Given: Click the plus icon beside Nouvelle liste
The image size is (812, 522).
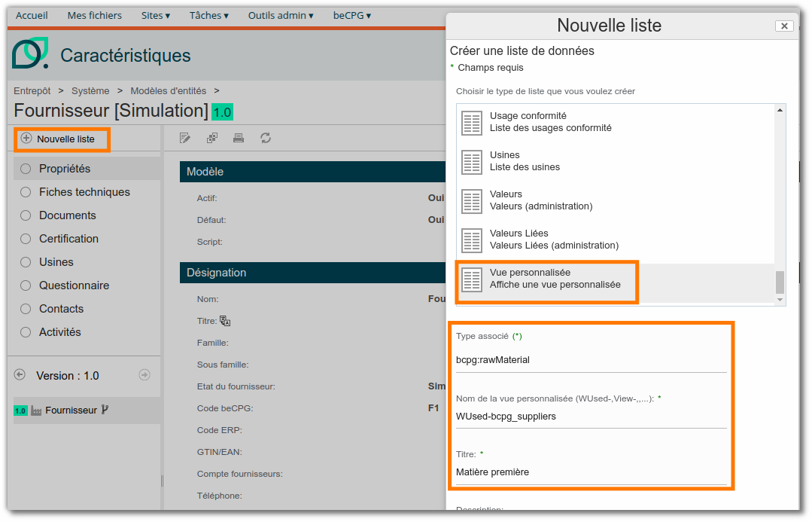Looking at the screenshot, I should pos(26,138).
